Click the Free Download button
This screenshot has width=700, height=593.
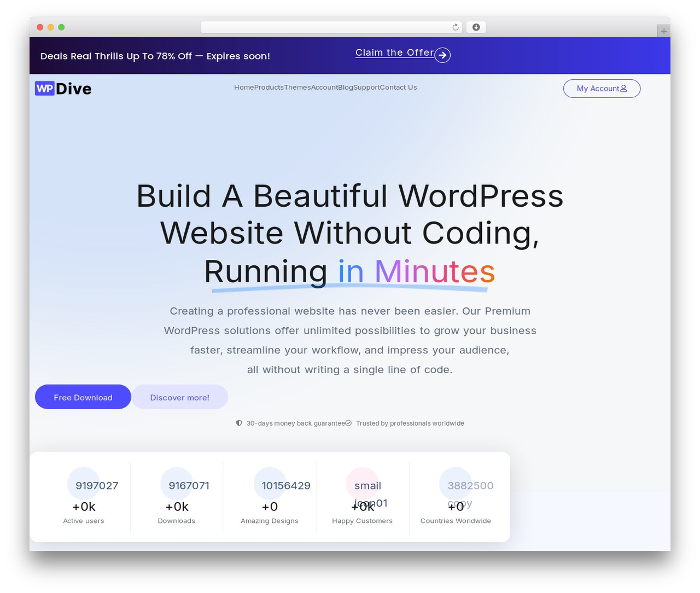click(x=83, y=397)
